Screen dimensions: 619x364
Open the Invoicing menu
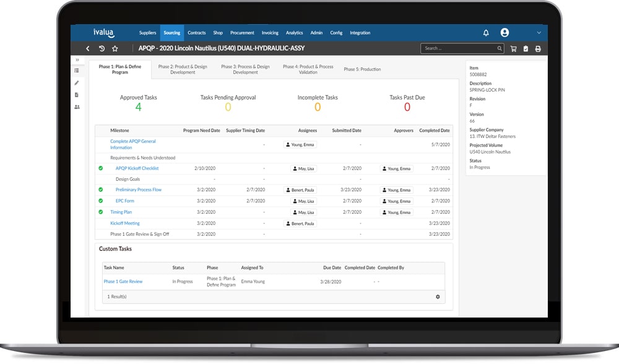tap(270, 33)
